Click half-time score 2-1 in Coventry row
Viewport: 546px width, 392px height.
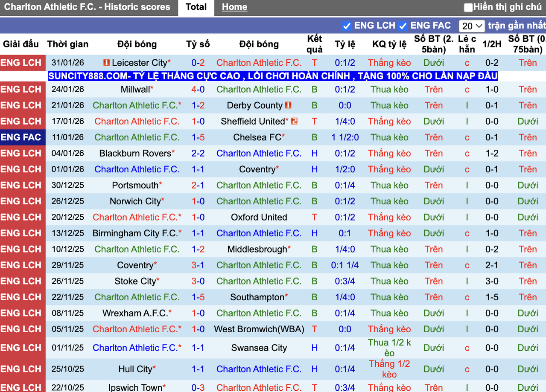[x=492, y=265]
